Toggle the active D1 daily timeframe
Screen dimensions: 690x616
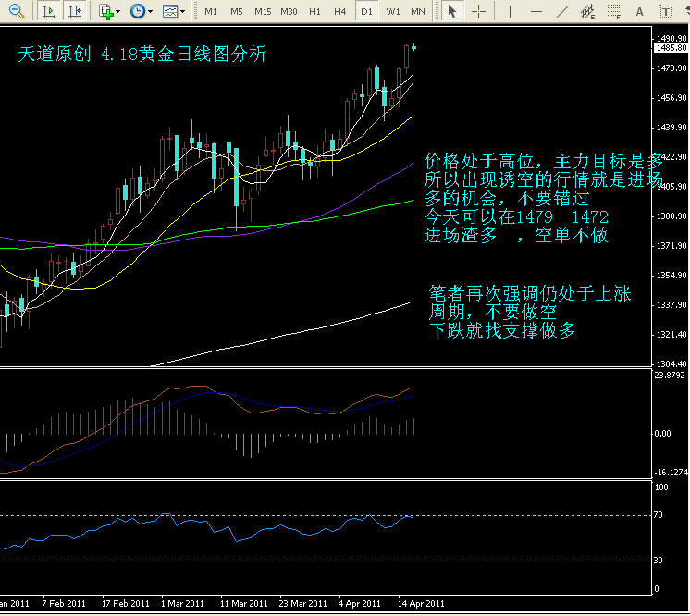tap(366, 11)
